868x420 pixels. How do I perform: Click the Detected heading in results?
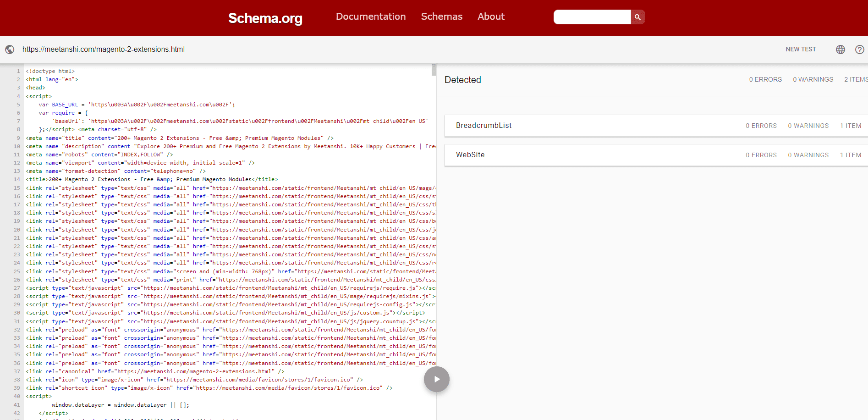[462, 80]
